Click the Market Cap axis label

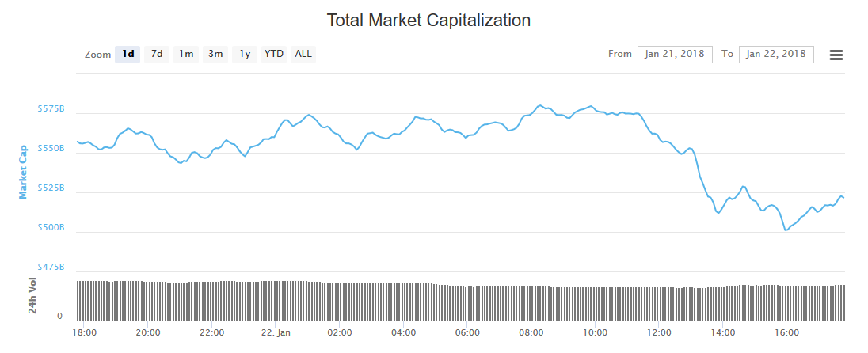(x=24, y=171)
